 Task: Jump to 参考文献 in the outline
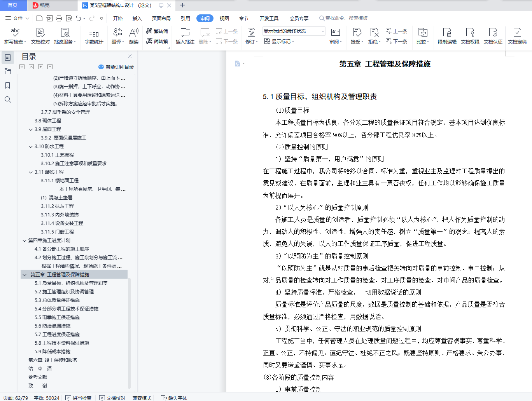[x=37, y=377]
